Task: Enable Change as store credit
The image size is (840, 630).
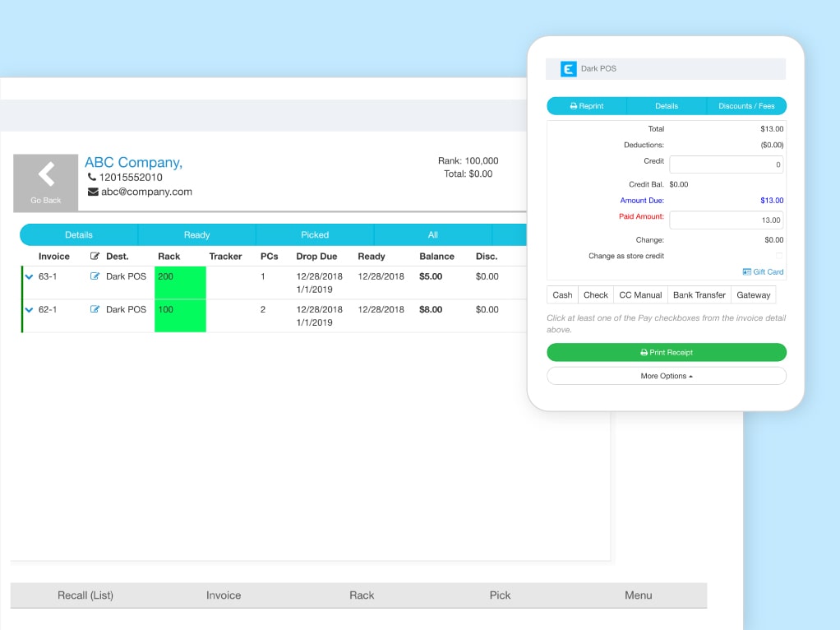Action: [778, 256]
